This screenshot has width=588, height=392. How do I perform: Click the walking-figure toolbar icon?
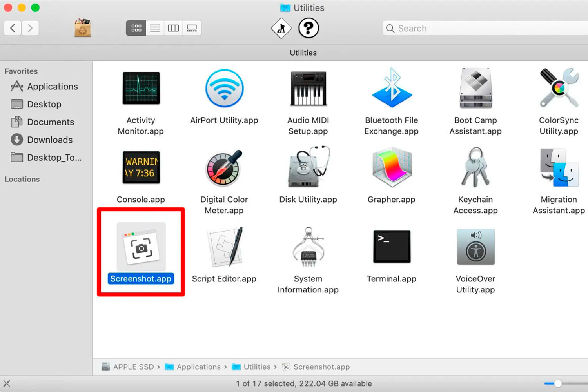point(281,28)
